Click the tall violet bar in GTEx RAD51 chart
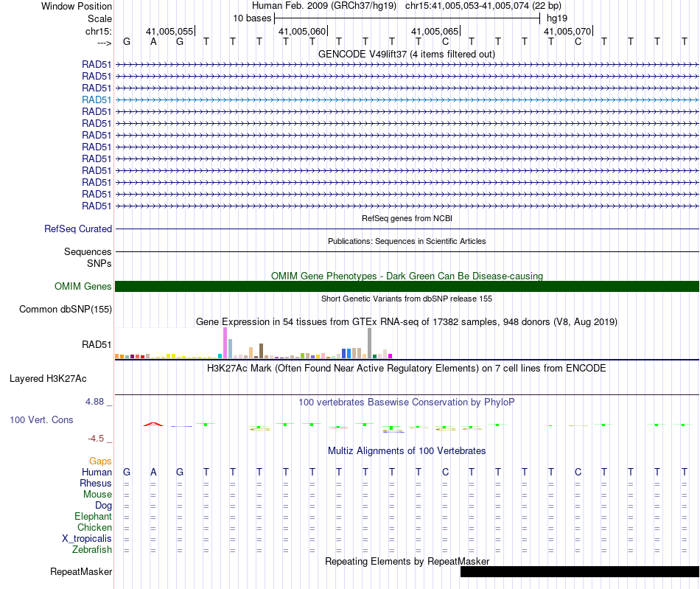 pos(225,343)
